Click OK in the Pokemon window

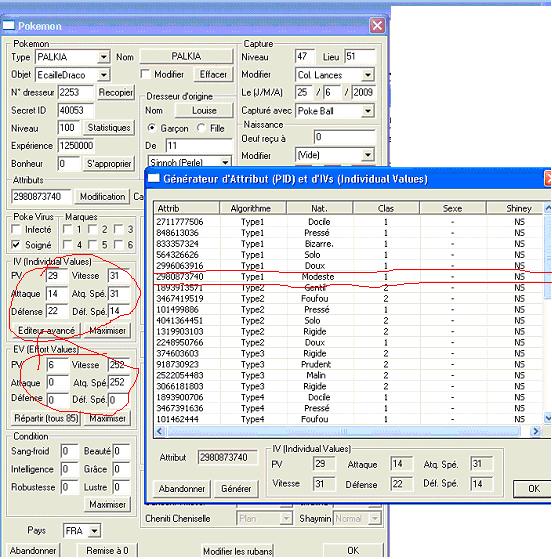click(353, 550)
